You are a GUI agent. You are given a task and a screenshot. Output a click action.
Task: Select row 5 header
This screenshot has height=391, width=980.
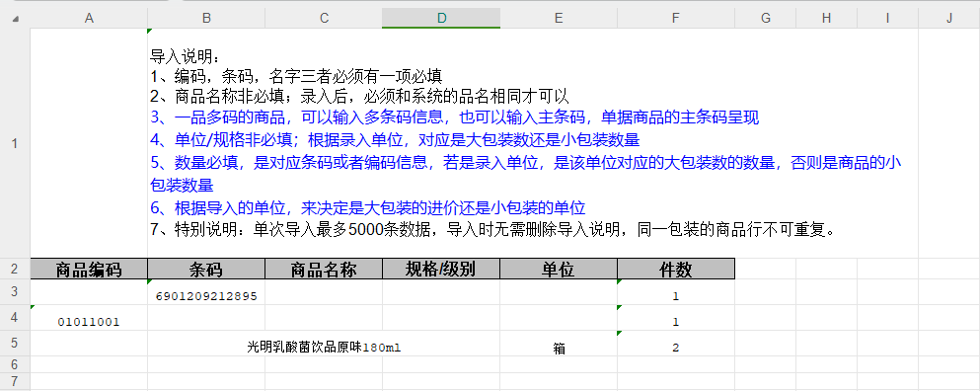pos(15,344)
